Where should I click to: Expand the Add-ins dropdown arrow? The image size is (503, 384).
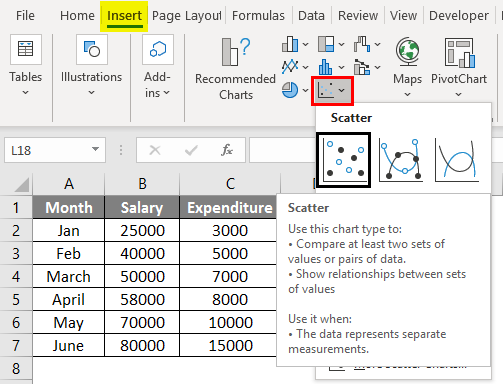coord(167,93)
